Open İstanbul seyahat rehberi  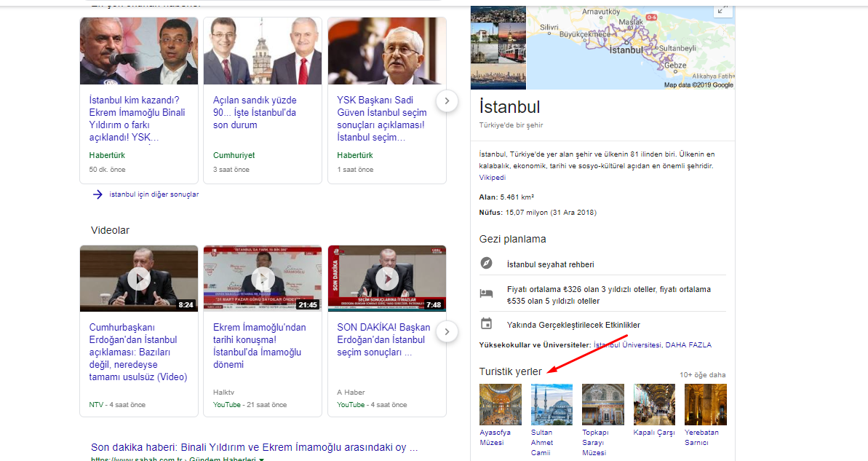coord(550,265)
